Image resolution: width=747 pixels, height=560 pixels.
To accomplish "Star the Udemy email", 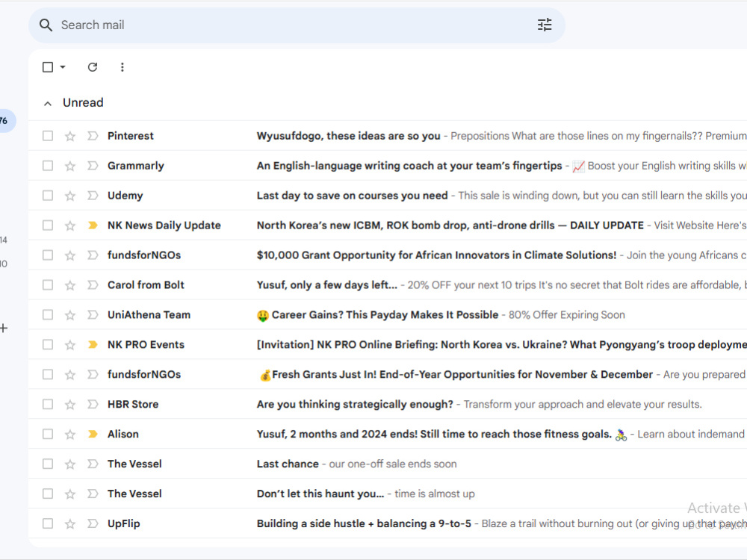I will point(70,196).
